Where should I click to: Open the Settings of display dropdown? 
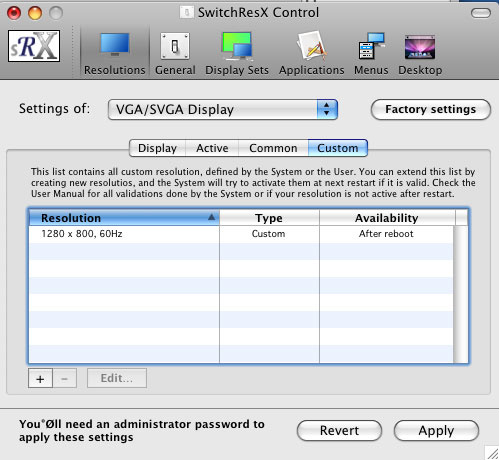223,109
